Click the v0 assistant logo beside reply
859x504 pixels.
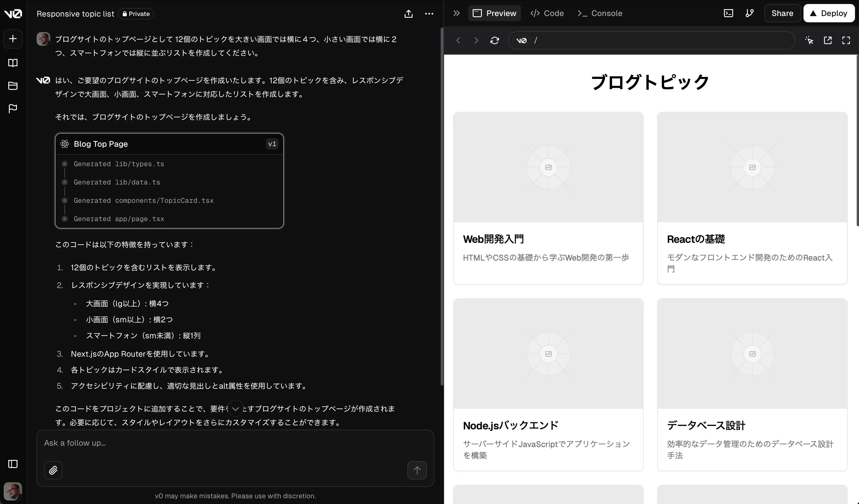[43, 80]
